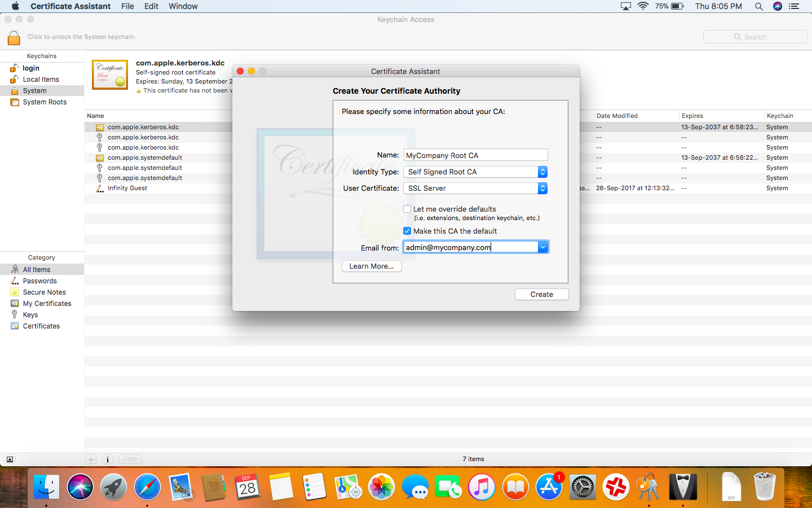The width and height of the screenshot is (812, 508).
Task: Click the add (+) button in Keychain Access
Action: point(91,459)
